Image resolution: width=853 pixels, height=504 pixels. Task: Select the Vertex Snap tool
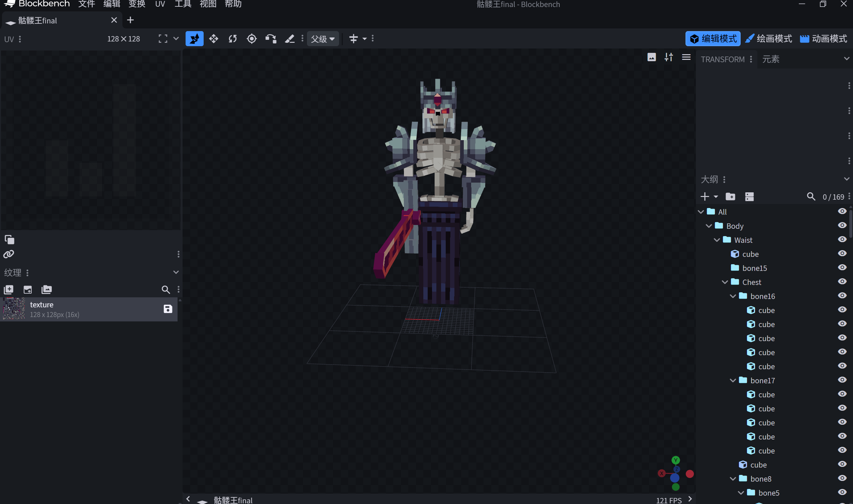point(271,39)
